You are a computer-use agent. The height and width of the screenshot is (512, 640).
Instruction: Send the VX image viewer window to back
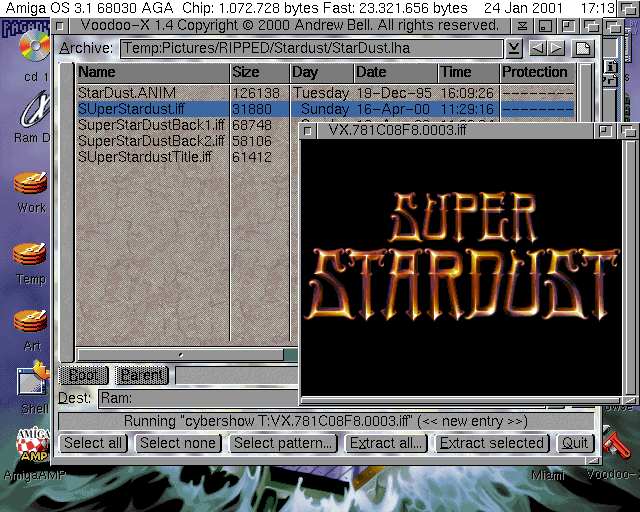point(628,131)
